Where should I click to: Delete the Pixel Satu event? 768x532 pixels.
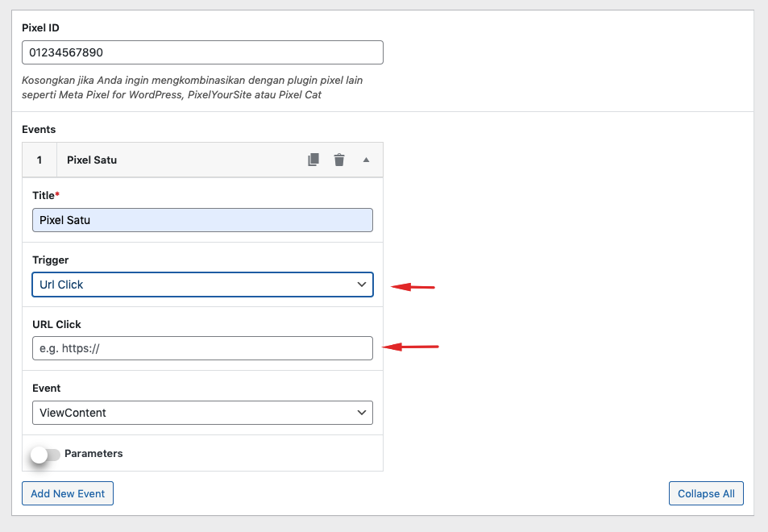point(339,160)
